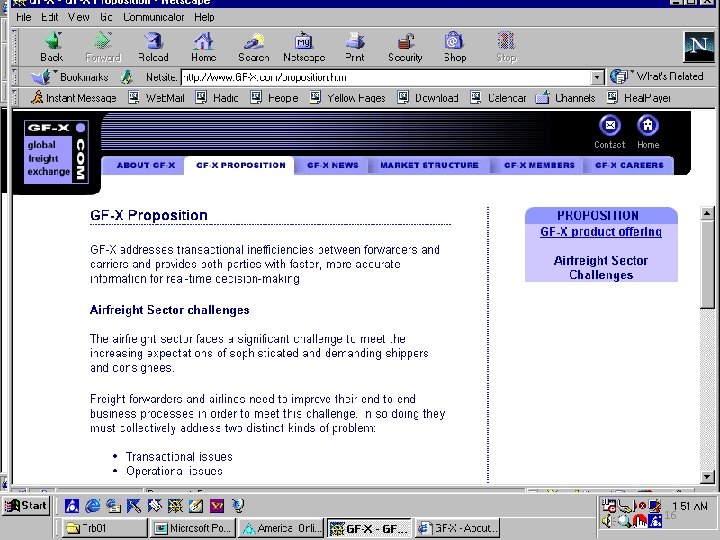The height and width of the screenshot is (540, 720).
Task: Open the Windows Start menu
Action: coord(26,506)
